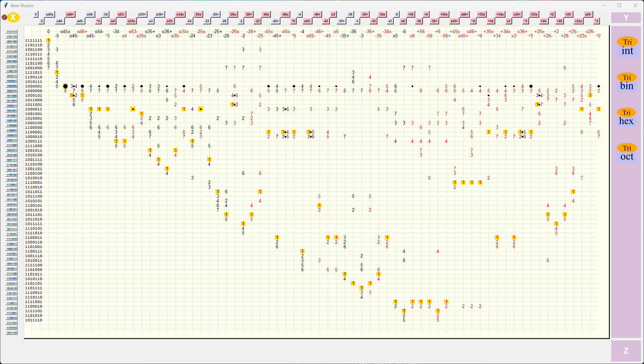Viewport: 644px width, 364px height.
Task: Click the small round brown icon beside X
Action: click(x=4, y=17)
